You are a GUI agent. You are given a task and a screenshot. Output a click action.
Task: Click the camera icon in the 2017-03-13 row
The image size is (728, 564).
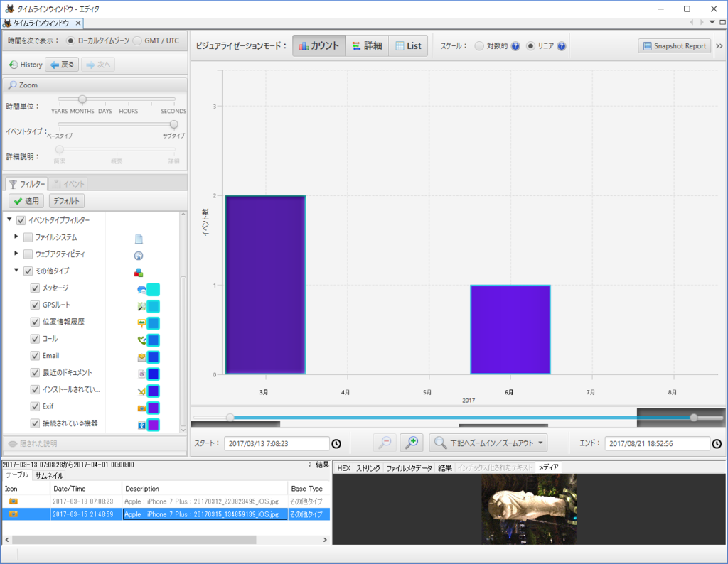point(14,501)
